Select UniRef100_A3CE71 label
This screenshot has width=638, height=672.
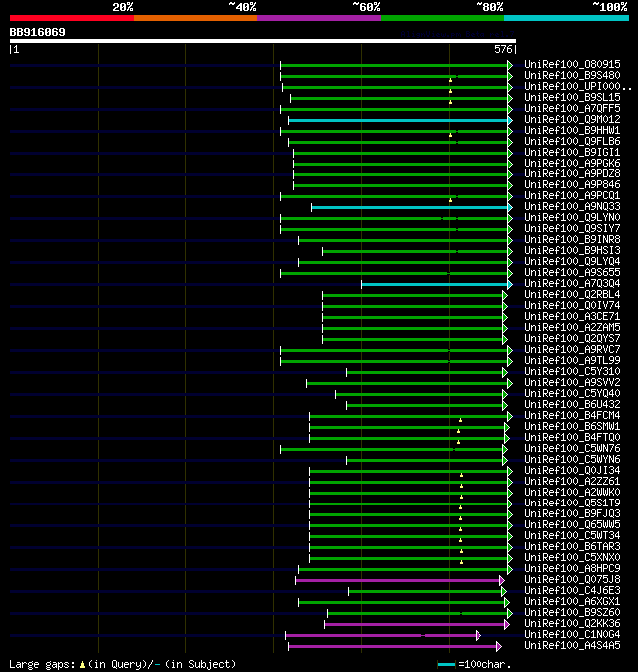coord(572,317)
